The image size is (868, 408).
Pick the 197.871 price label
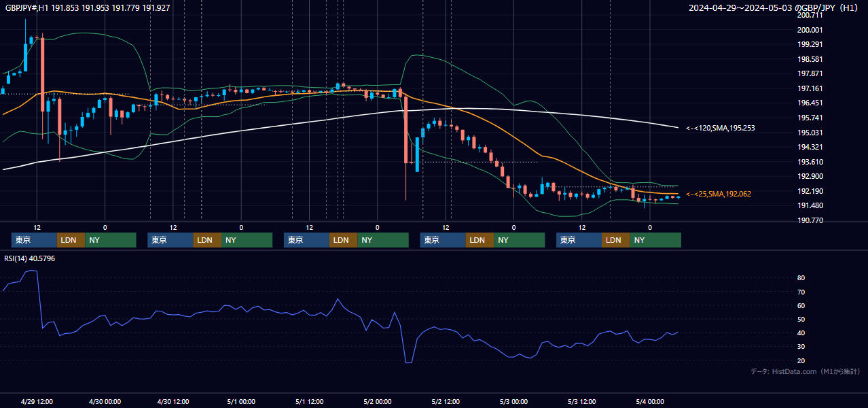pos(810,73)
